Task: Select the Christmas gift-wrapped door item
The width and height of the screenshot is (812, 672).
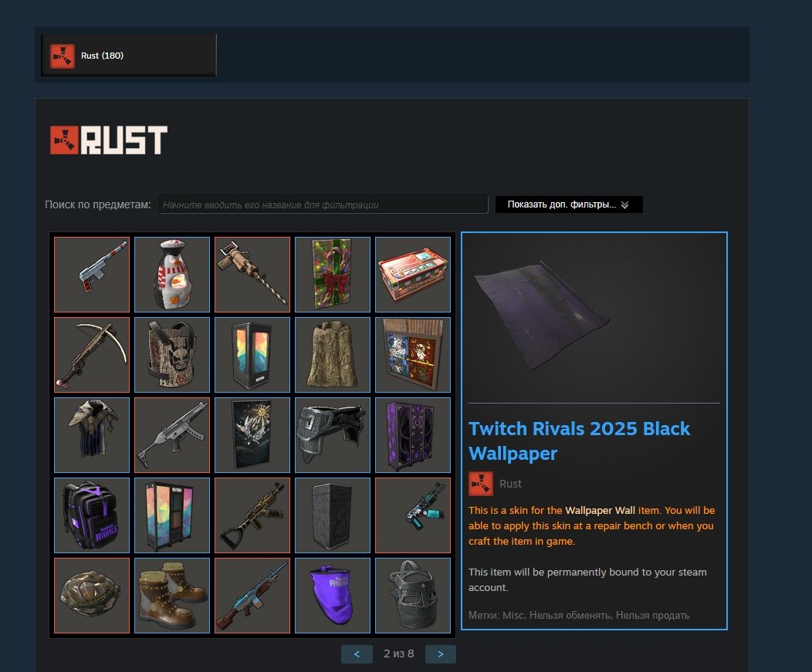Action: coord(333,275)
